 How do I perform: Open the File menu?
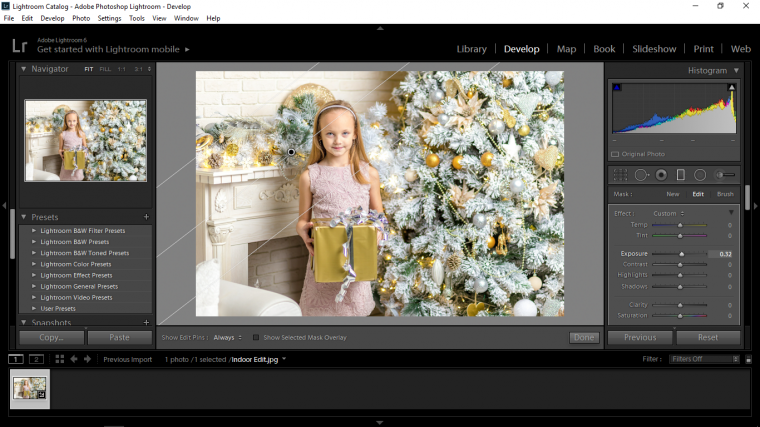9,18
